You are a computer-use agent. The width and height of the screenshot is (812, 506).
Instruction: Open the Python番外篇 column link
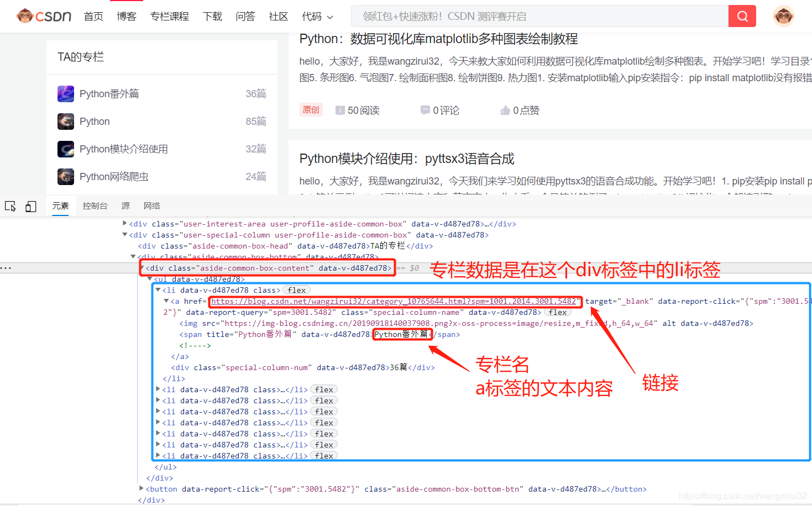(109, 94)
